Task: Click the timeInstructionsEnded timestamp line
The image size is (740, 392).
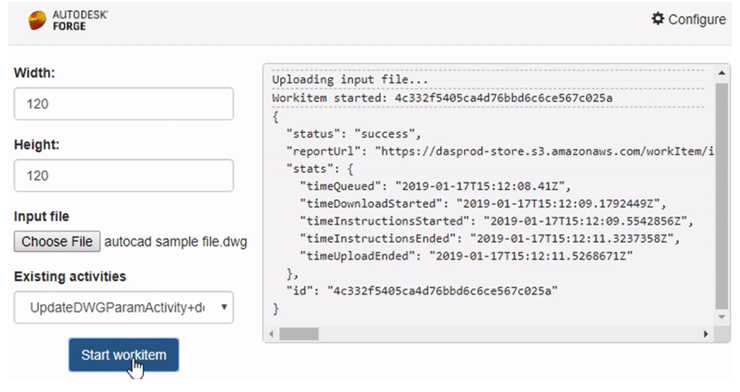Action: tap(490, 239)
